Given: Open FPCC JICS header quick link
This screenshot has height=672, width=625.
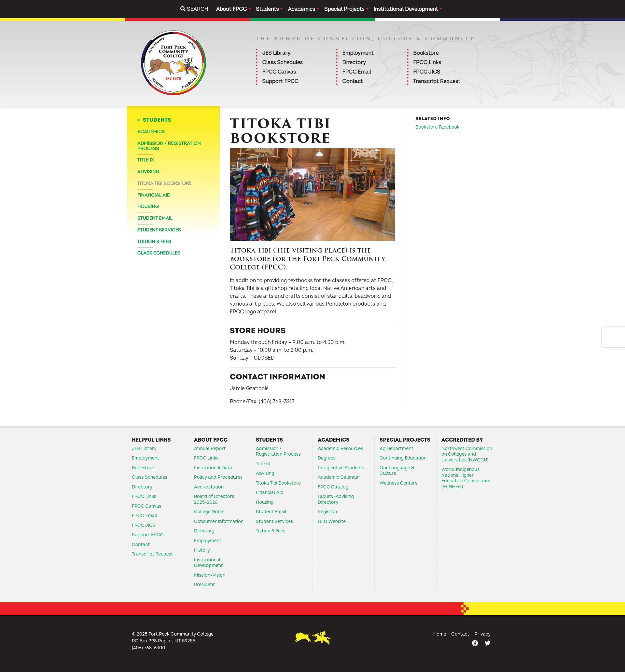Looking at the screenshot, I should (x=426, y=72).
